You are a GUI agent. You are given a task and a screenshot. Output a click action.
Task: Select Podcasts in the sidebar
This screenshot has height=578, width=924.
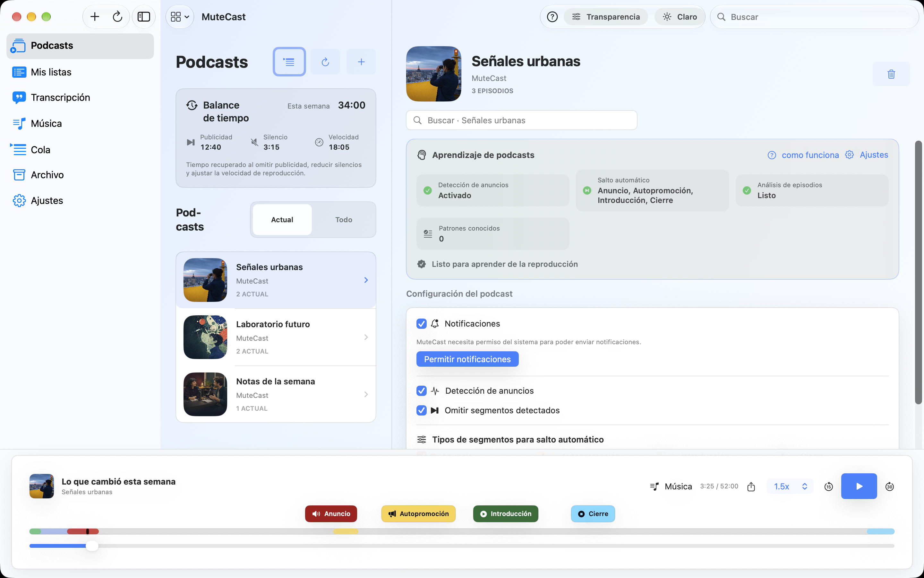pos(80,46)
